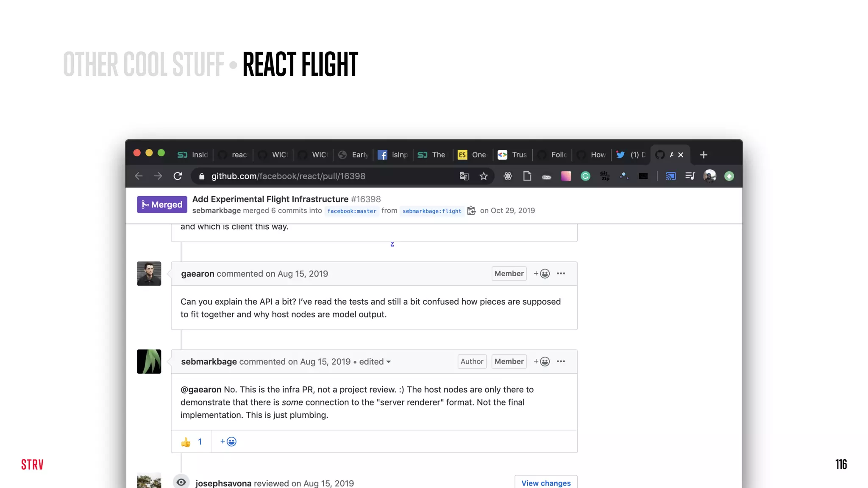
Task: Open the media controls playlist icon
Action: [690, 176]
